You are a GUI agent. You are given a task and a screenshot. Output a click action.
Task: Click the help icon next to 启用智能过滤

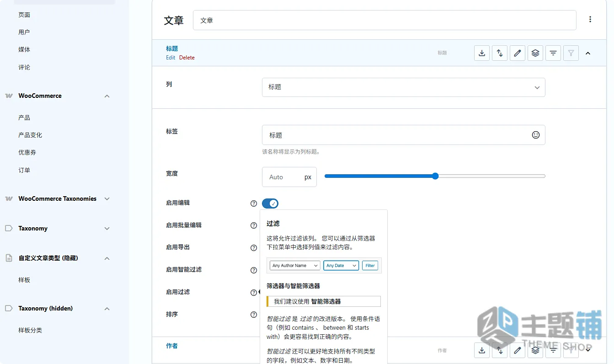pyautogui.click(x=254, y=270)
